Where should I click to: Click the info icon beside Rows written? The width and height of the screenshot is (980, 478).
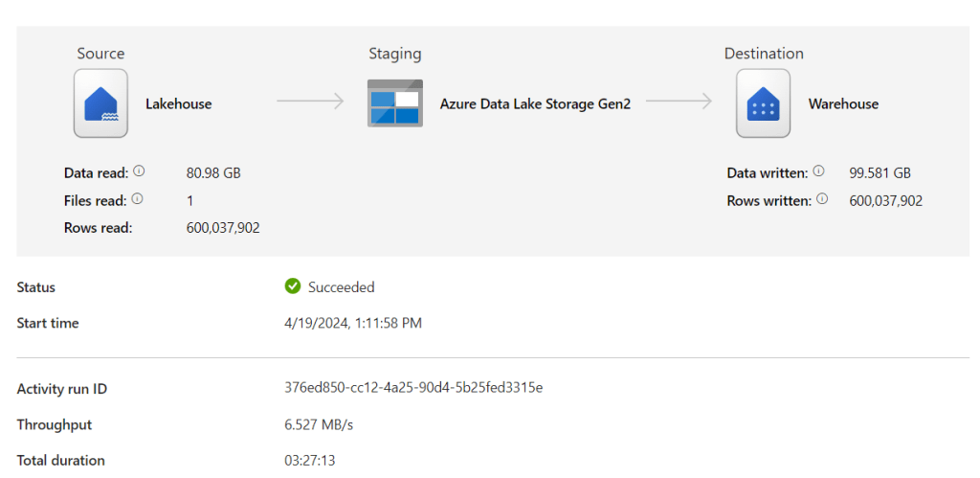coord(822,199)
